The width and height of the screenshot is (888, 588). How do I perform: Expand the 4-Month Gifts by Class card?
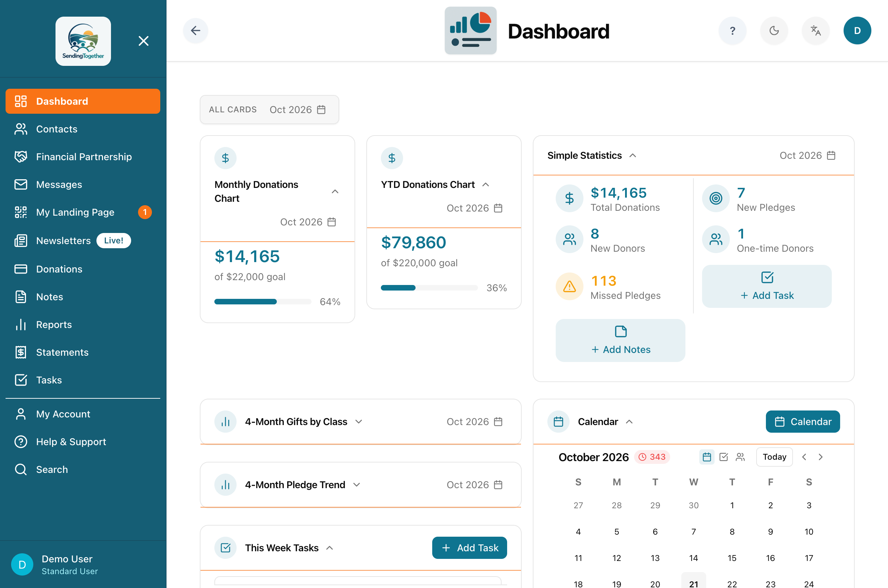coord(359,422)
